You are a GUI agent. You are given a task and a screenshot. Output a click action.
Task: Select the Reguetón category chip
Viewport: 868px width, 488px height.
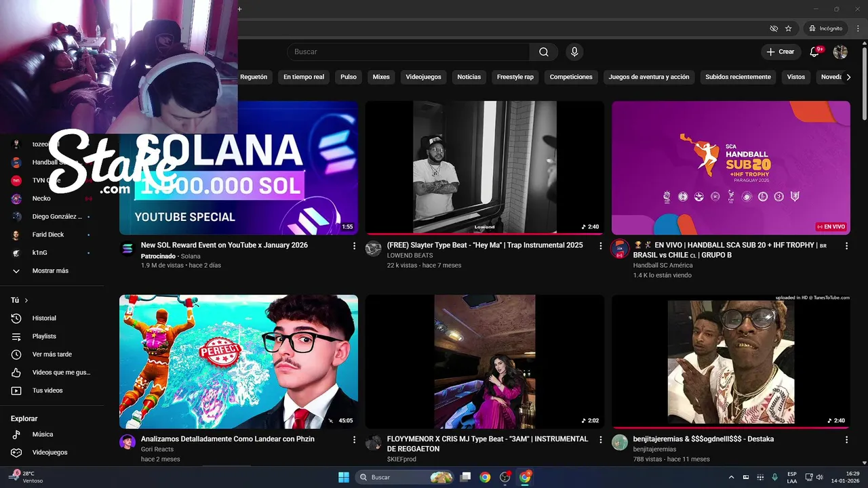pyautogui.click(x=254, y=77)
